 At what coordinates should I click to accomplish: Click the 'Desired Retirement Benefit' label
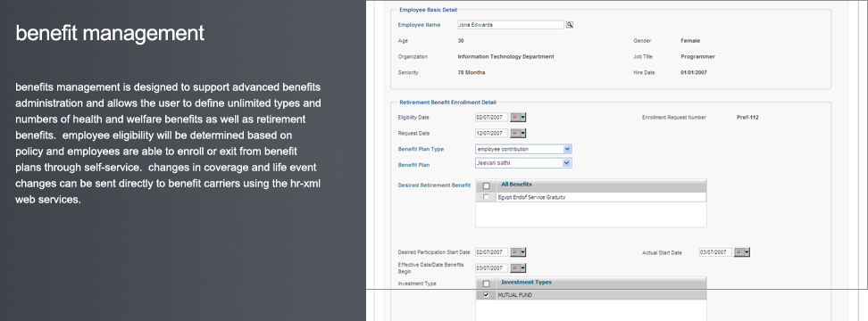[434, 185]
